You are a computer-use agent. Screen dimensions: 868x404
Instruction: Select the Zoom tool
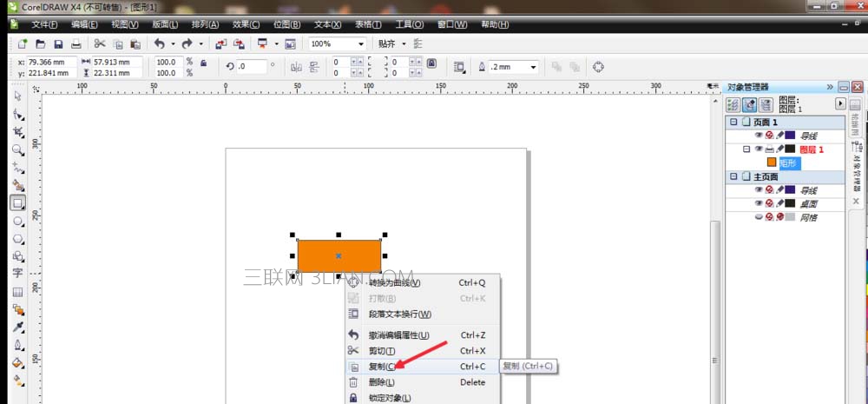[17, 149]
